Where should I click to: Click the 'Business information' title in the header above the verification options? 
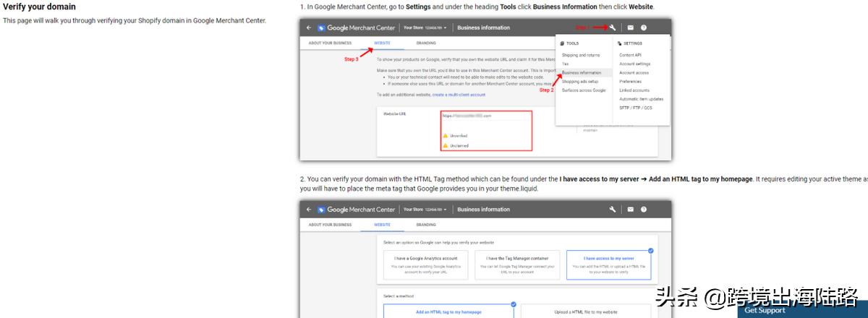pyautogui.click(x=483, y=210)
